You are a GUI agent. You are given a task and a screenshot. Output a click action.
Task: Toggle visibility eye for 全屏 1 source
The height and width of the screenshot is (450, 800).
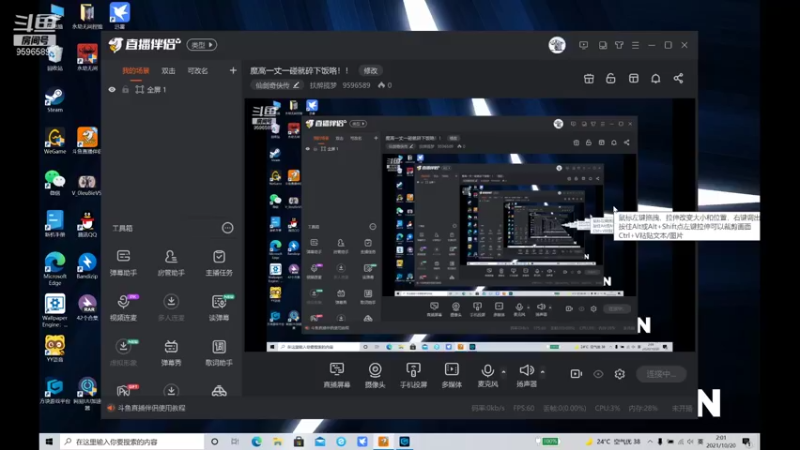pyautogui.click(x=112, y=90)
